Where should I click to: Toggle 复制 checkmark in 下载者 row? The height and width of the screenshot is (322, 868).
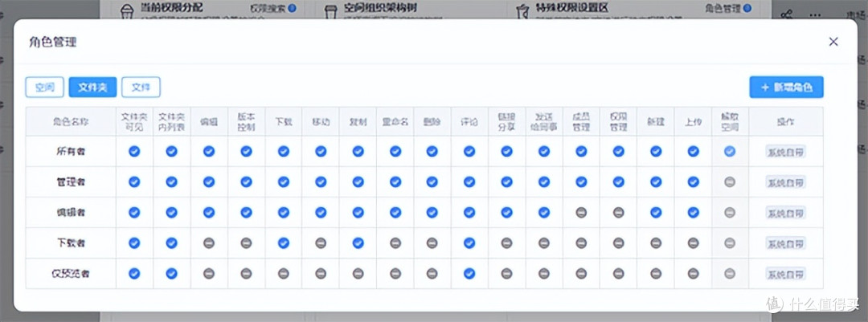tap(358, 243)
